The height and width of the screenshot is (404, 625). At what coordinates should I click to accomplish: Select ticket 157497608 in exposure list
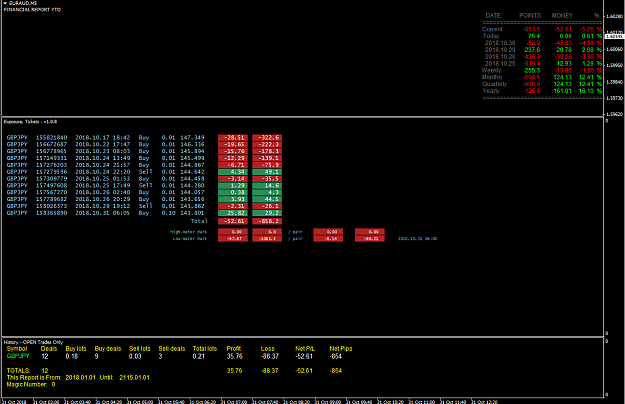click(x=51, y=185)
